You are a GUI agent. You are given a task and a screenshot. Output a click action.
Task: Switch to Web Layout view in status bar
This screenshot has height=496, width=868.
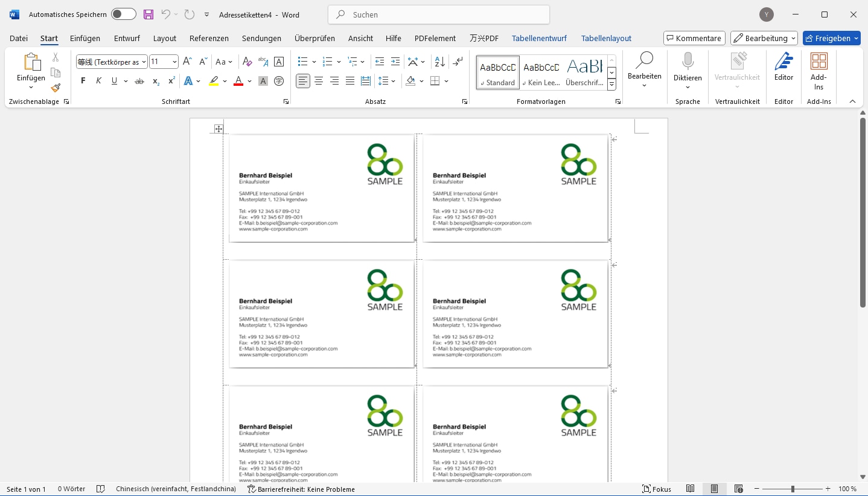click(x=738, y=489)
